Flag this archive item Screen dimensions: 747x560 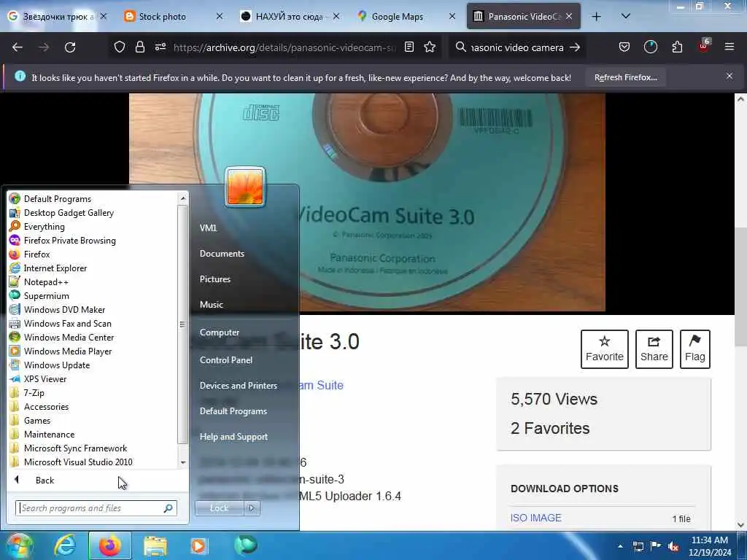click(694, 349)
